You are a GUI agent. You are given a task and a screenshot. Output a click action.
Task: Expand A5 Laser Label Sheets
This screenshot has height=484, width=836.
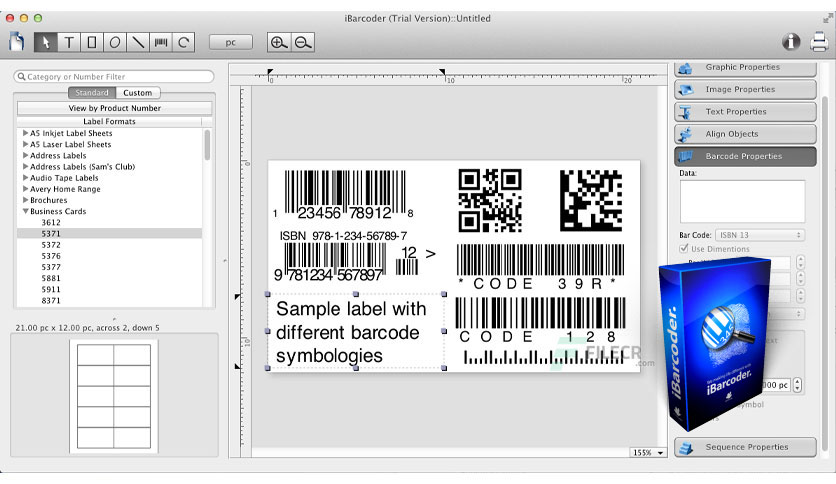point(25,144)
